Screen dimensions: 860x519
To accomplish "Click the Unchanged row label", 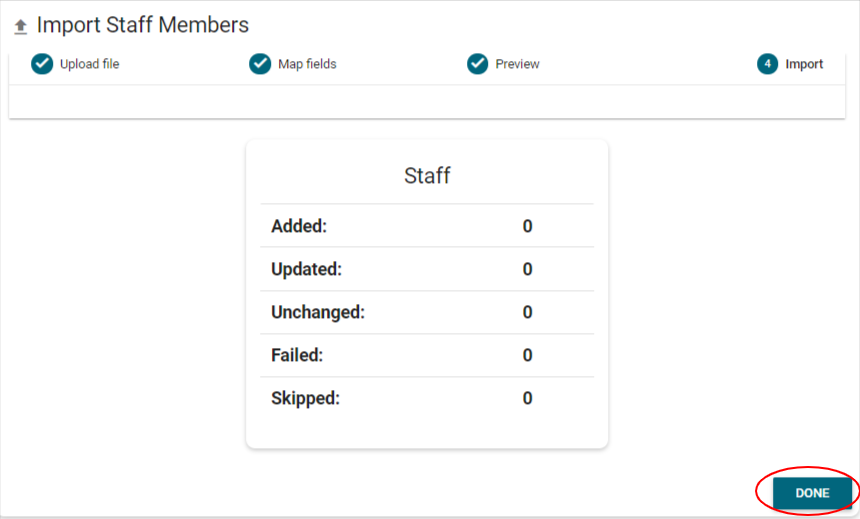I will (x=318, y=312).
